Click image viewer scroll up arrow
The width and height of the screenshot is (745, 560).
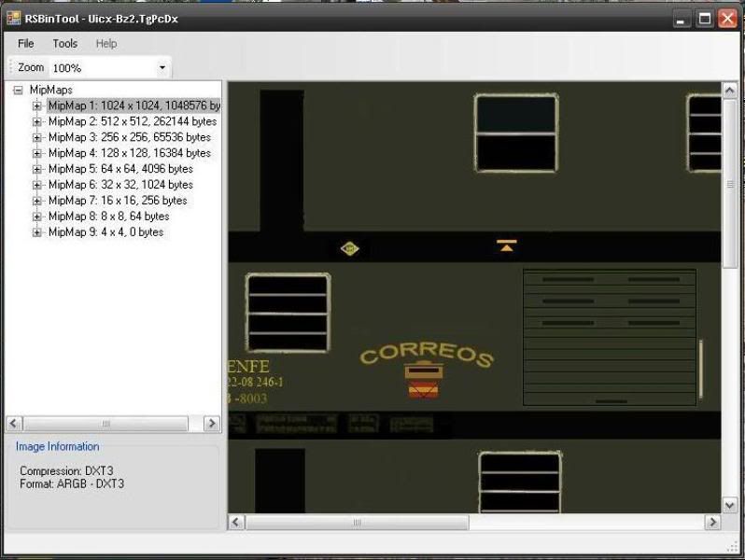tap(730, 90)
